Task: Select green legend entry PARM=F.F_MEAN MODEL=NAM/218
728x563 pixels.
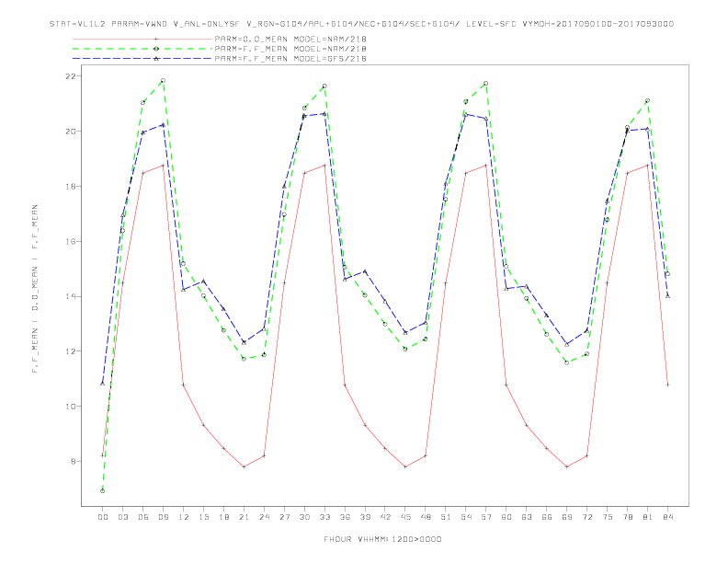Action: [x=290, y=49]
